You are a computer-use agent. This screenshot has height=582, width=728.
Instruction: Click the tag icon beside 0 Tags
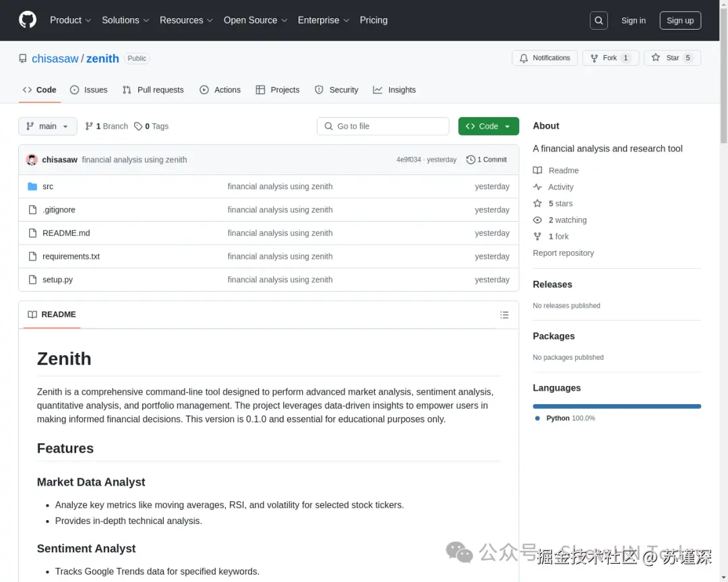pyautogui.click(x=138, y=126)
